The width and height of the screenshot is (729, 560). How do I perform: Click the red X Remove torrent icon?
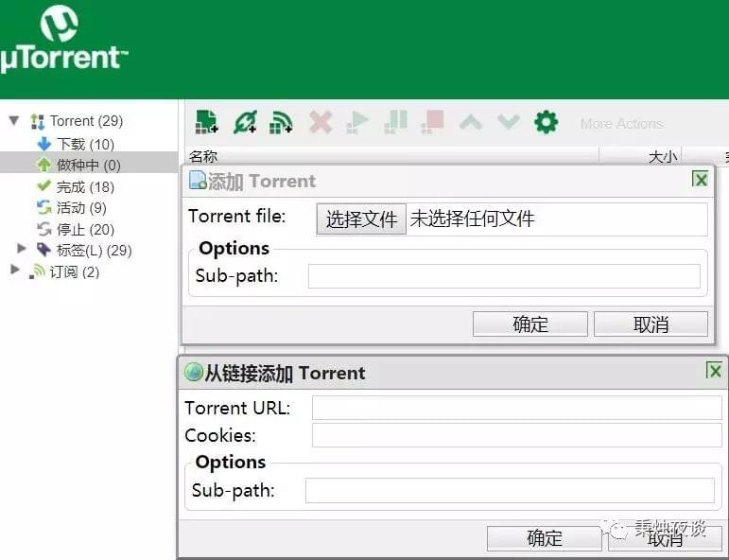321,122
